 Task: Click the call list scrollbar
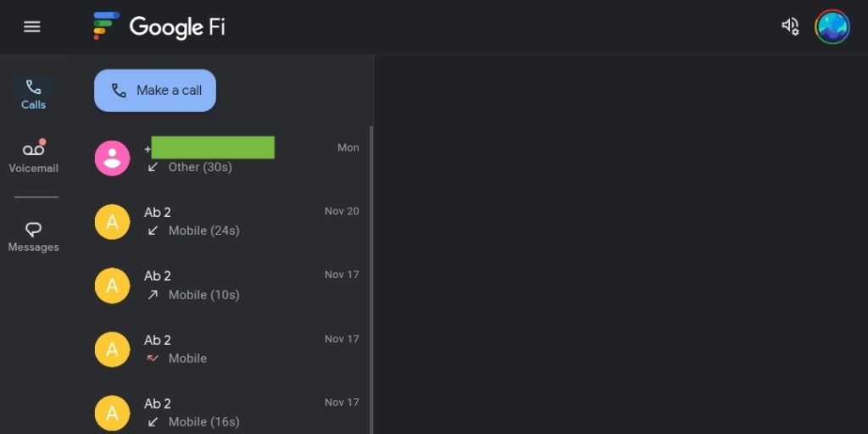(x=370, y=280)
